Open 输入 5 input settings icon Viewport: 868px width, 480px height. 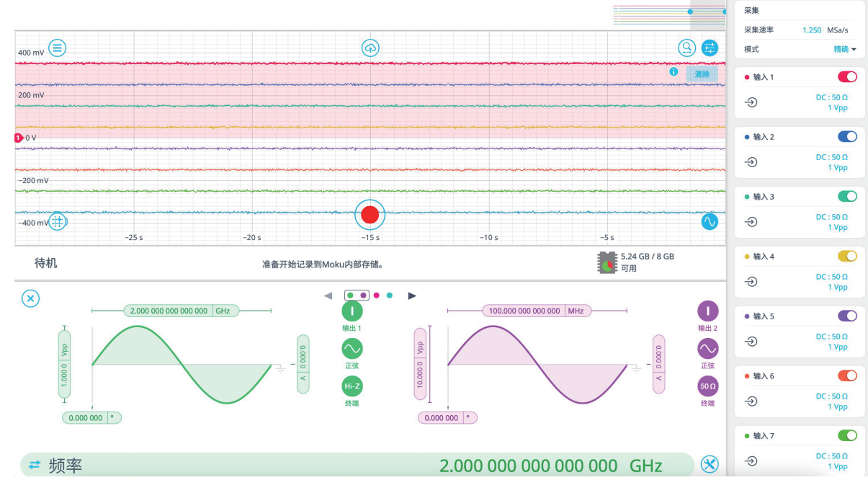(751, 342)
